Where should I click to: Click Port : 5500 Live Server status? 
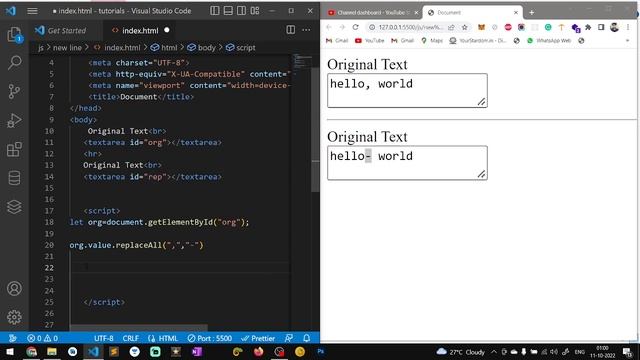tap(210, 338)
